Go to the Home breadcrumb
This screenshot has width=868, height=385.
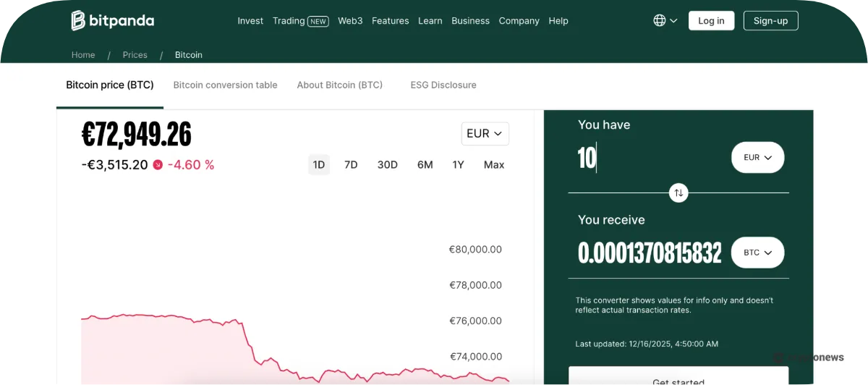pos(83,55)
